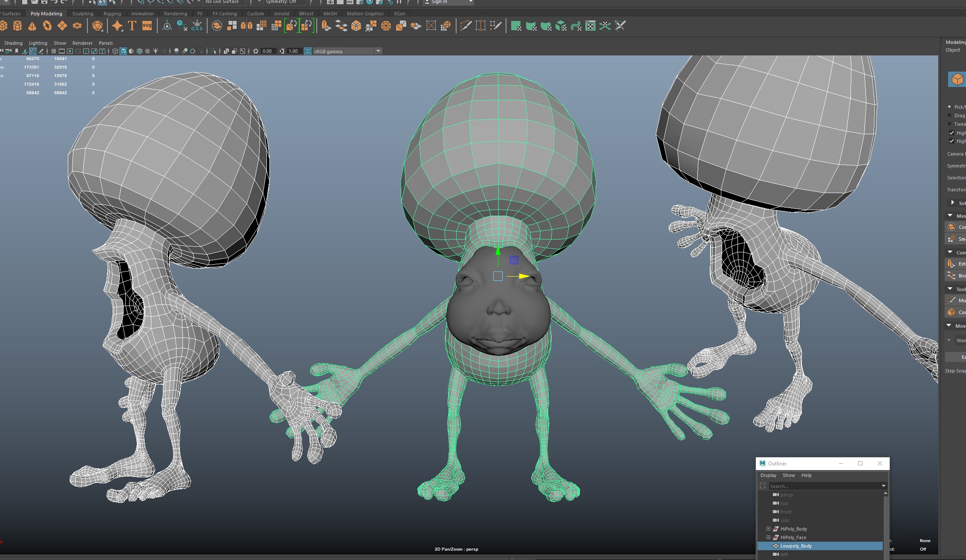The height and width of the screenshot is (560, 966).
Task: Click the Bridge button in Modeling Toolkit
Action: [x=956, y=276]
